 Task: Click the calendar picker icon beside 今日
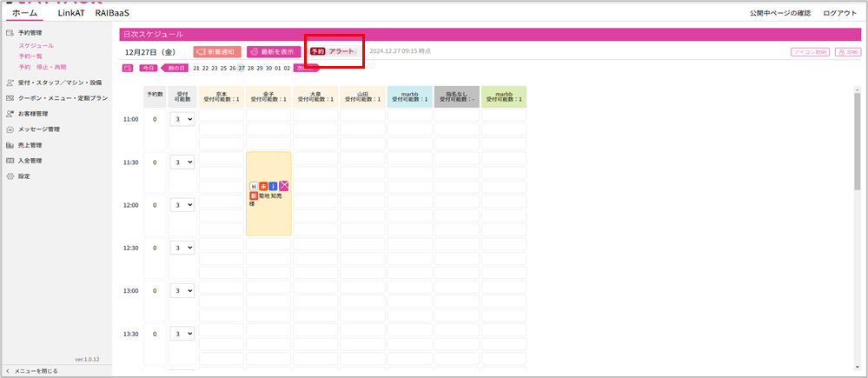coord(128,68)
